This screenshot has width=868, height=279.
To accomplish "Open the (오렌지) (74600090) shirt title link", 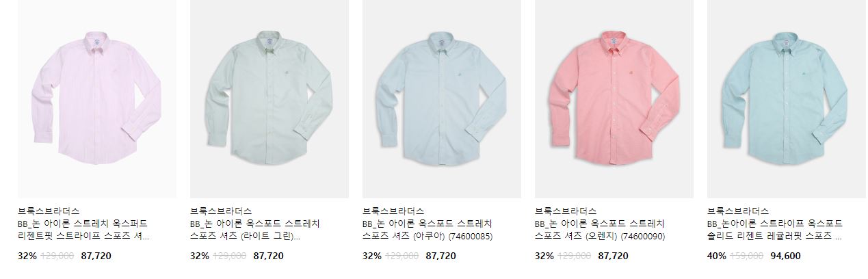I will coord(601,230).
